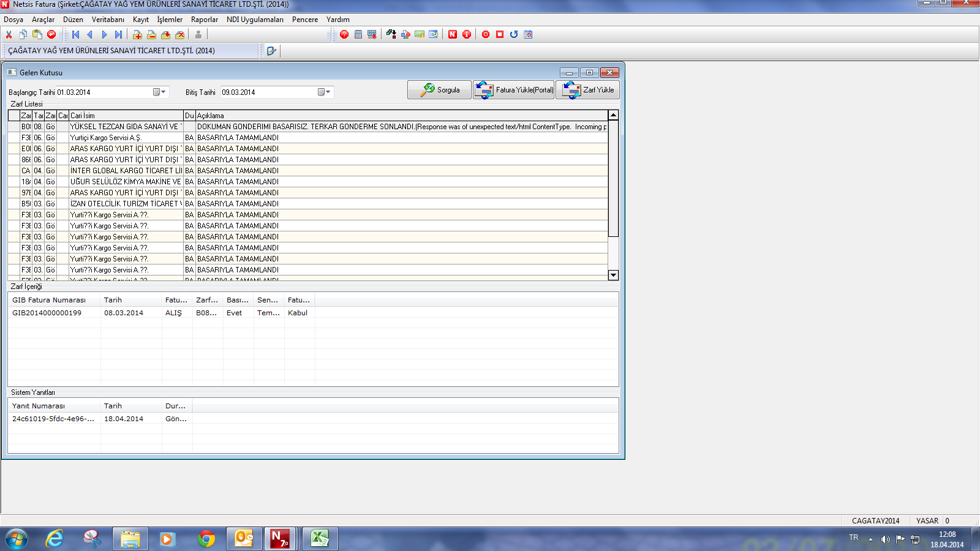Viewport: 980px width, 551px height.
Task: Open the Raporlar menu
Action: pos(204,20)
